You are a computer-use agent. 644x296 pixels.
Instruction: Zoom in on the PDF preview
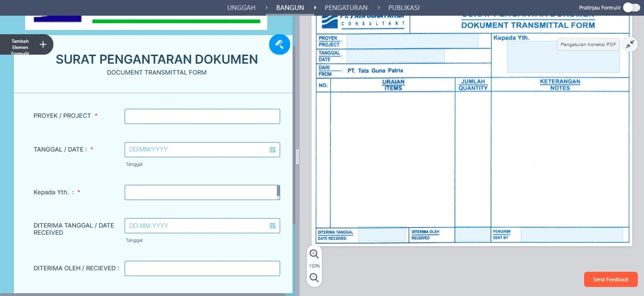(x=314, y=254)
